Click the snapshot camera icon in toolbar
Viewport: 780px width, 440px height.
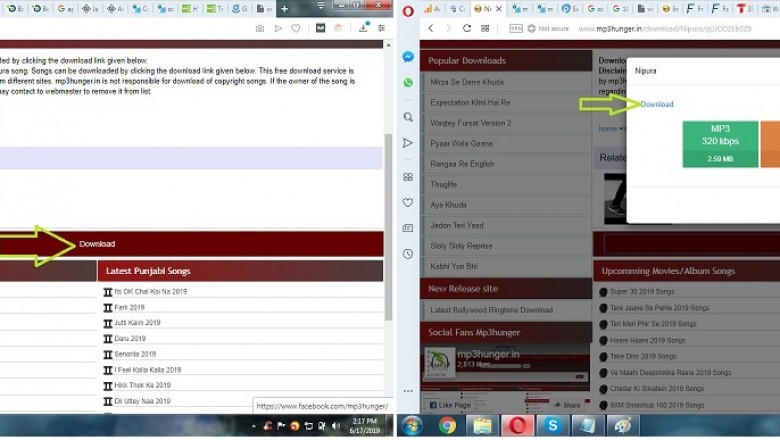tap(260, 28)
